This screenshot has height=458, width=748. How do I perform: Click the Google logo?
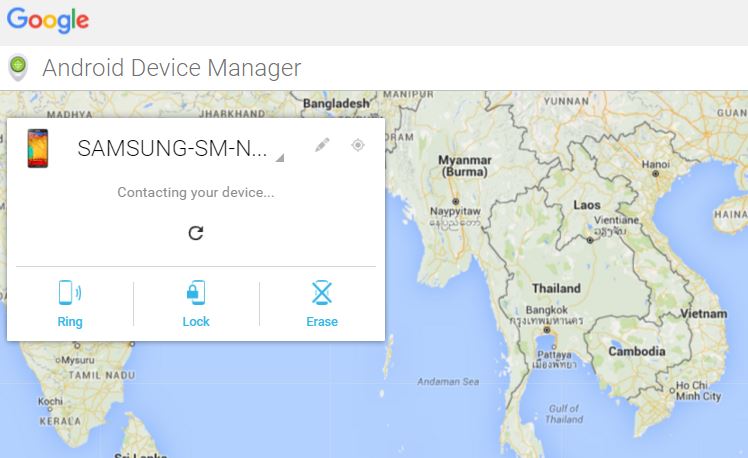(48, 20)
